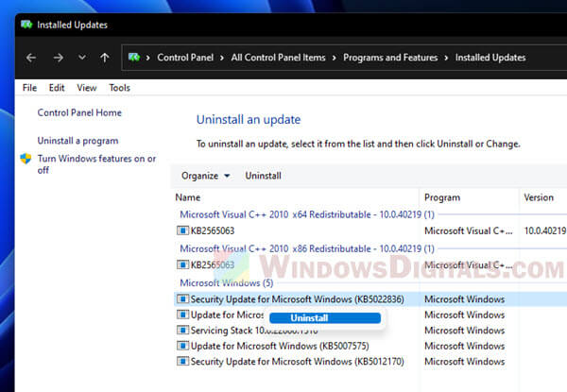The width and height of the screenshot is (567, 392).
Task: Click the shield icon beside Windows features
Action: (x=26, y=159)
